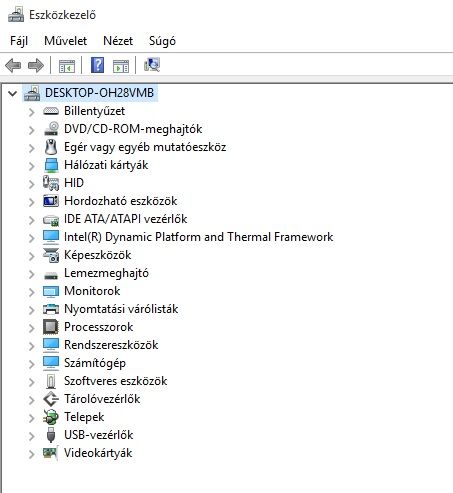Image resolution: width=453 pixels, height=493 pixels.
Task: Click the Lemezmeghajtó disk drive icon
Action: pyautogui.click(x=51, y=275)
